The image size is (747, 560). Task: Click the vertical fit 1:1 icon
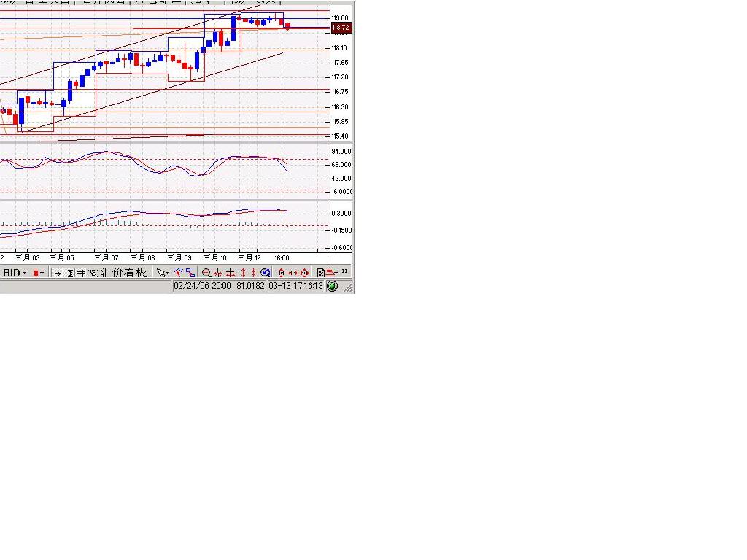pos(281,273)
